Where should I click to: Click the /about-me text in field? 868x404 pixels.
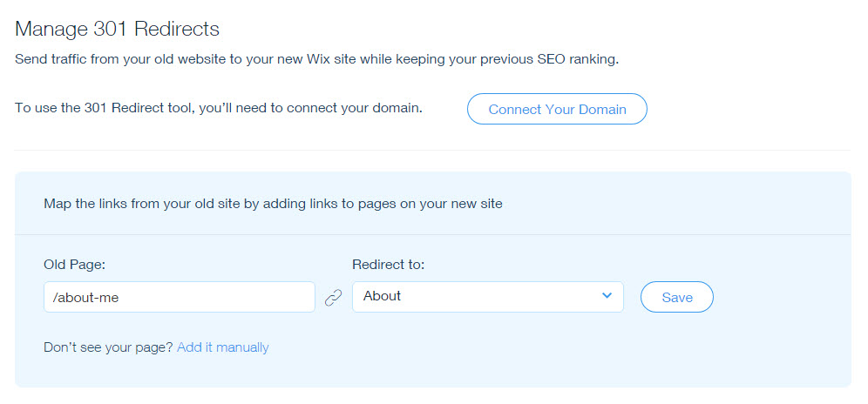[85, 297]
